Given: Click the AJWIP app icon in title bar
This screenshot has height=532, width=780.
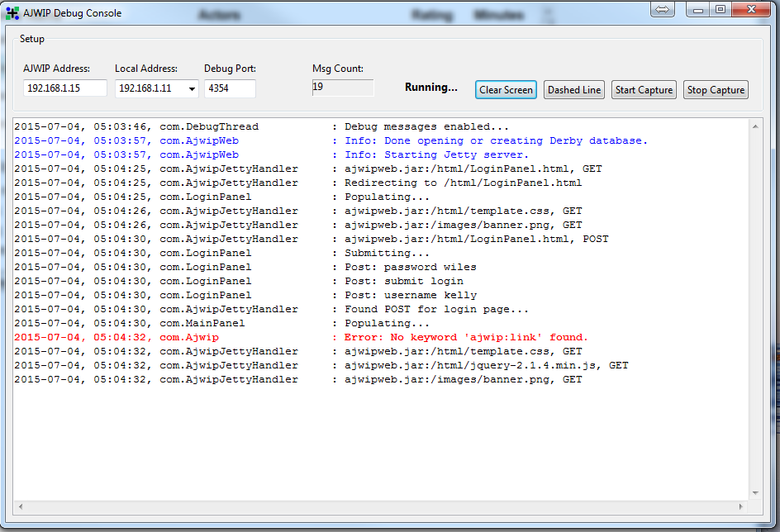Looking at the screenshot, I should 12,12.
